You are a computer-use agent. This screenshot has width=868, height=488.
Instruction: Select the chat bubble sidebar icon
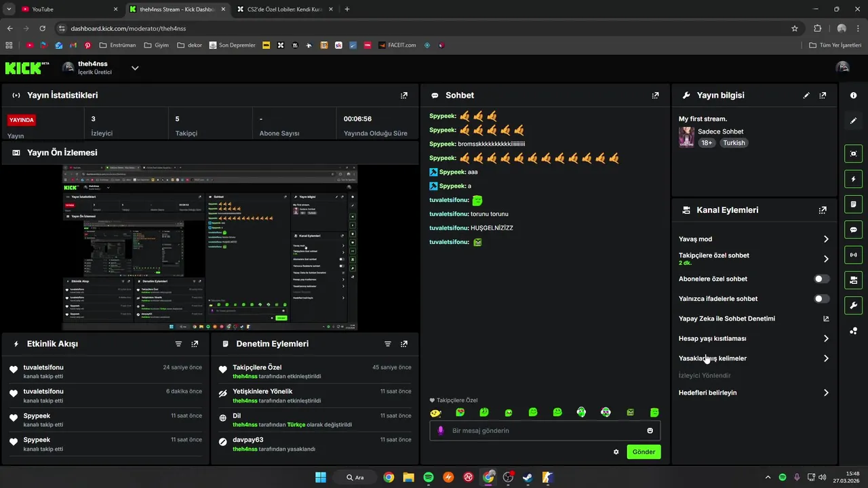(854, 229)
